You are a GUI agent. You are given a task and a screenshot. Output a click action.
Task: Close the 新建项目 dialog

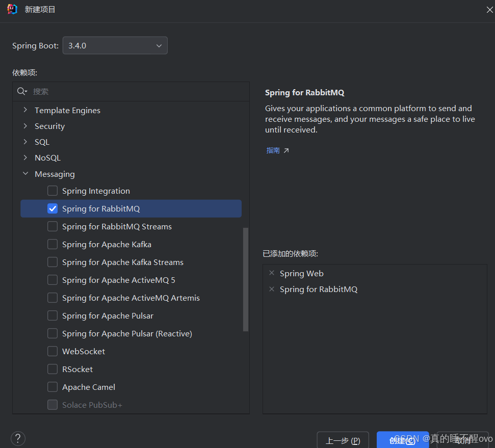[x=489, y=10]
